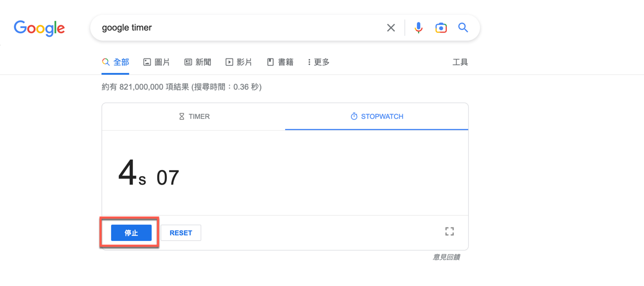
Task: Open the 影片 videos tab
Action: pyautogui.click(x=239, y=62)
